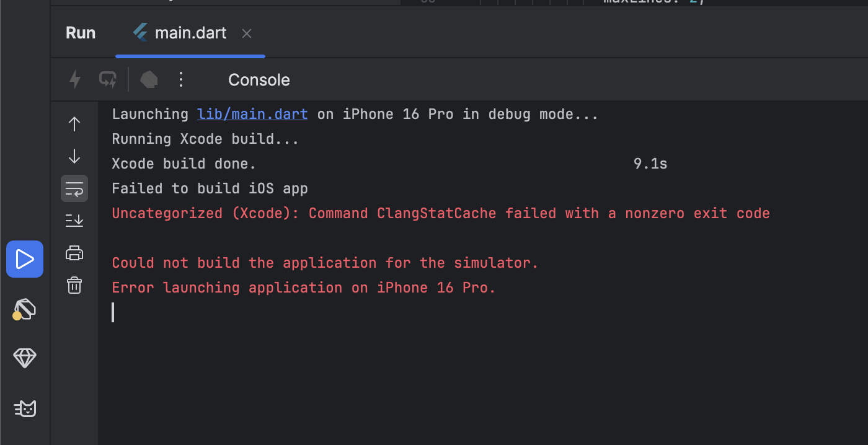Click the Stop process icon

tap(149, 79)
